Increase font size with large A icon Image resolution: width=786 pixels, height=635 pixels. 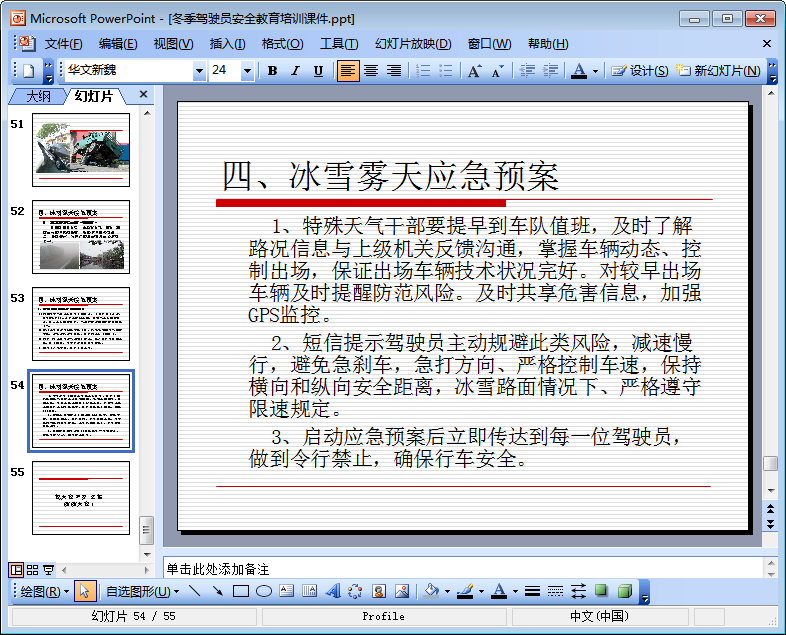474,71
